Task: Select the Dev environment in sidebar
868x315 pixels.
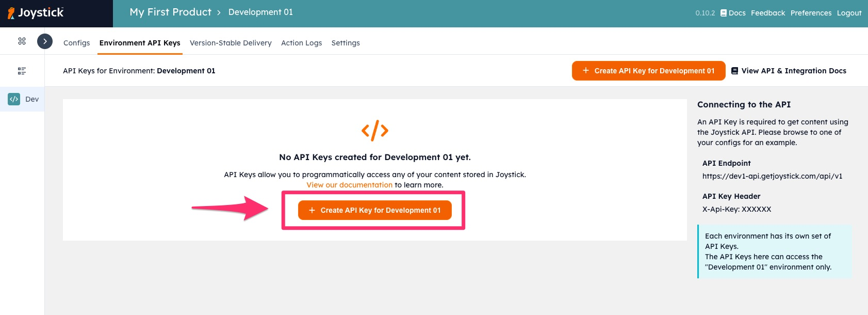Action: tap(22, 99)
